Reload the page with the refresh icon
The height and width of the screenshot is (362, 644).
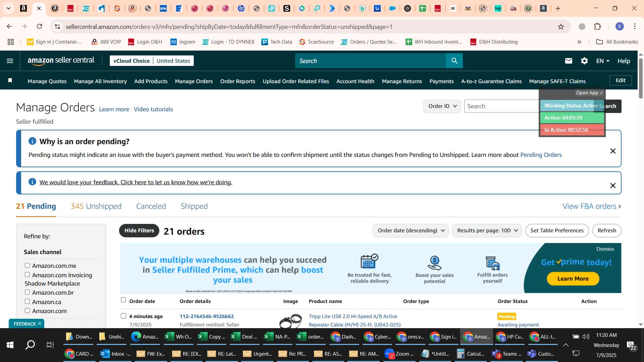tap(40, 26)
